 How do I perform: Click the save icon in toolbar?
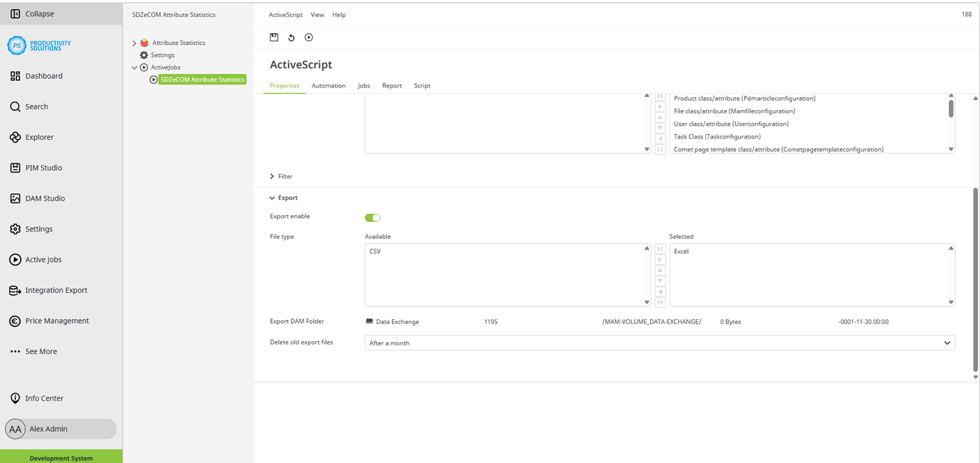pyautogui.click(x=274, y=38)
